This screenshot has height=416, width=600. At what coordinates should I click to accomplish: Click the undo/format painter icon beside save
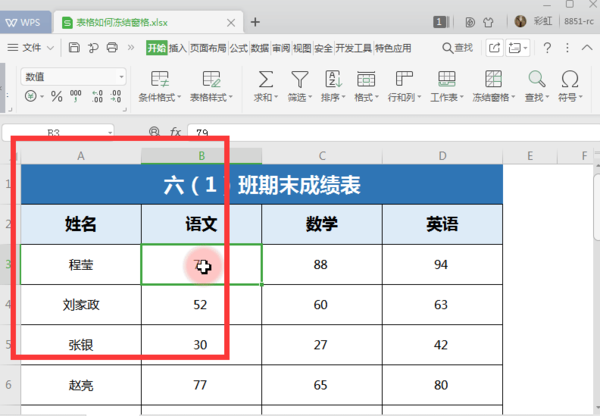coord(93,47)
